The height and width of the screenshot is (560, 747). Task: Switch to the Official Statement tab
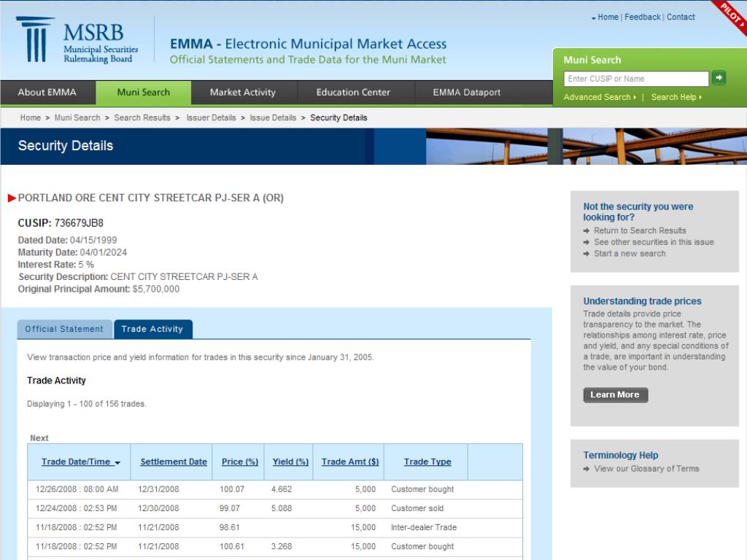[64, 329]
